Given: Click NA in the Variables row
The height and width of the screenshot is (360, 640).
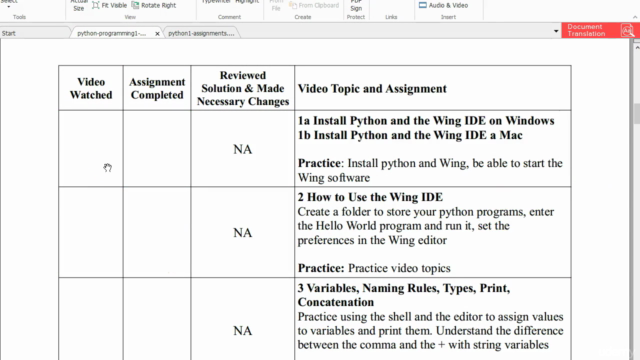Looking at the screenshot, I should 242,331.
